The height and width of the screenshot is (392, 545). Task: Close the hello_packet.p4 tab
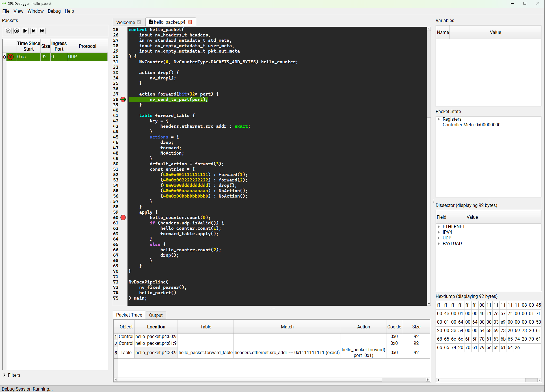click(x=190, y=22)
